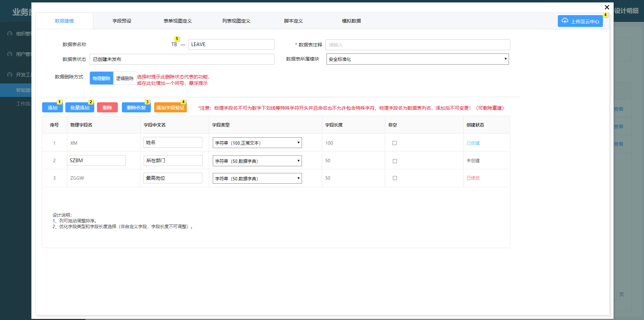Screen dimensions: 644x320
Task: Click the 未创建 status in row 2
Action: click(473, 161)
